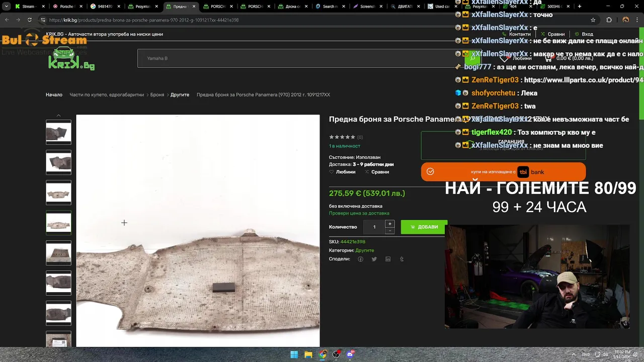Select the seventh product thumbnail
Screen dimensions: 644x362
[58, 313]
